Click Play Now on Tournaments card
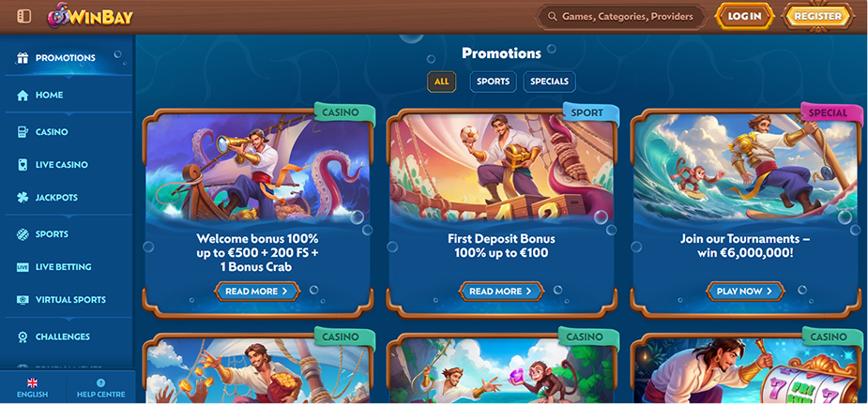 tap(746, 292)
